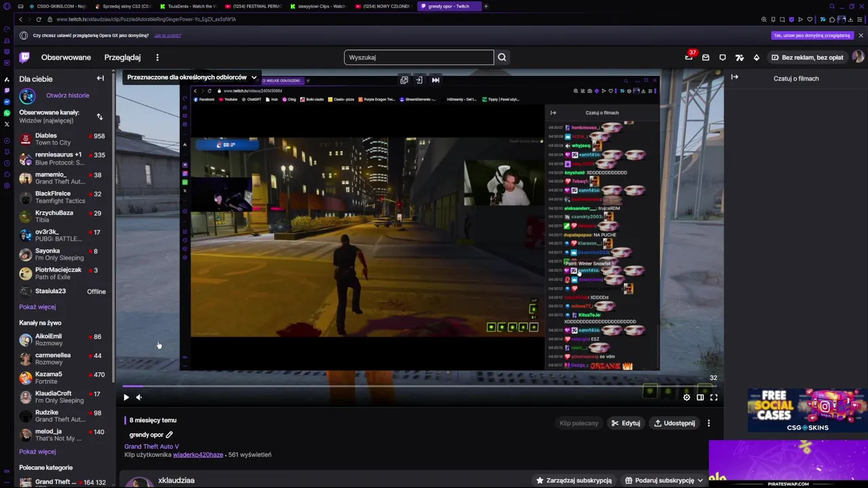The width and height of the screenshot is (868, 488).
Task: Open KlaudiaCroft live channel
Action: point(62,396)
